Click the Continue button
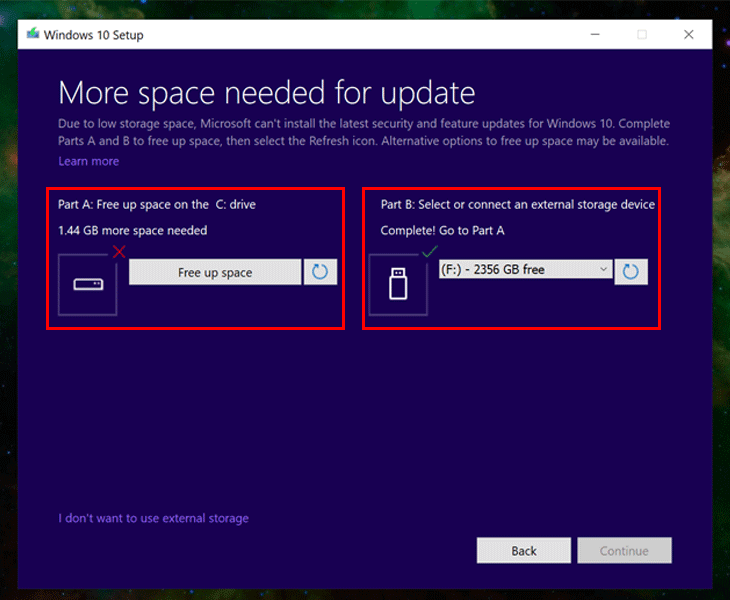Viewport: 730px width, 600px height. click(x=624, y=551)
